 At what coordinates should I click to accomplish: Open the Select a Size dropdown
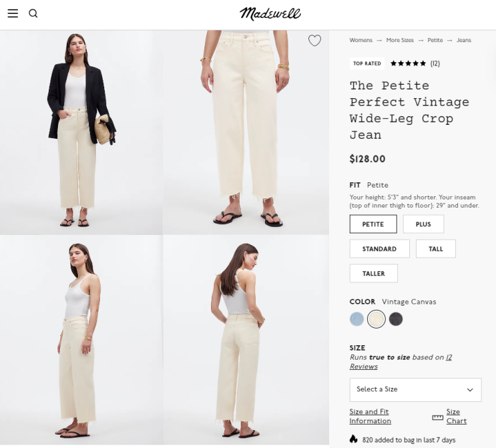pos(415,389)
